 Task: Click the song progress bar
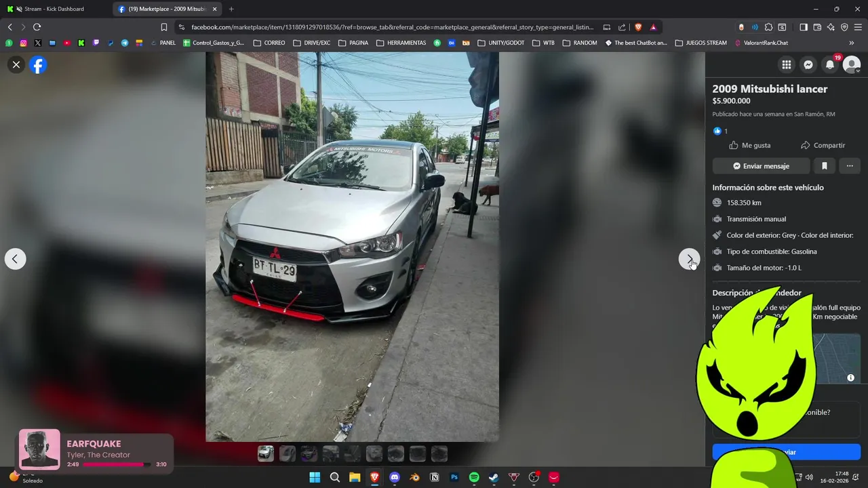pyautogui.click(x=117, y=464)
